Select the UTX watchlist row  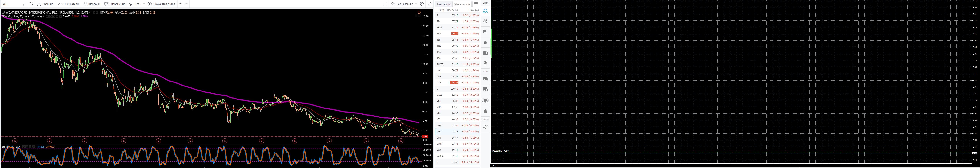(458, 82)
